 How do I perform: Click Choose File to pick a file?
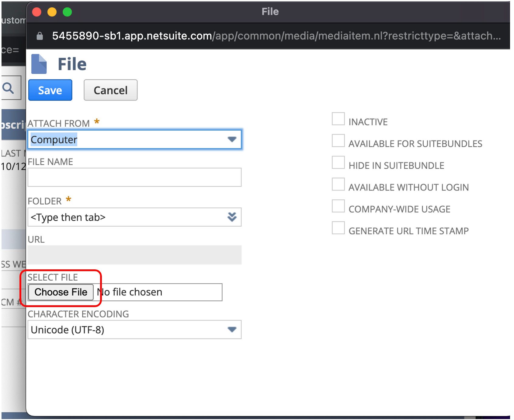pyautogui.click(x=61, y=292)
